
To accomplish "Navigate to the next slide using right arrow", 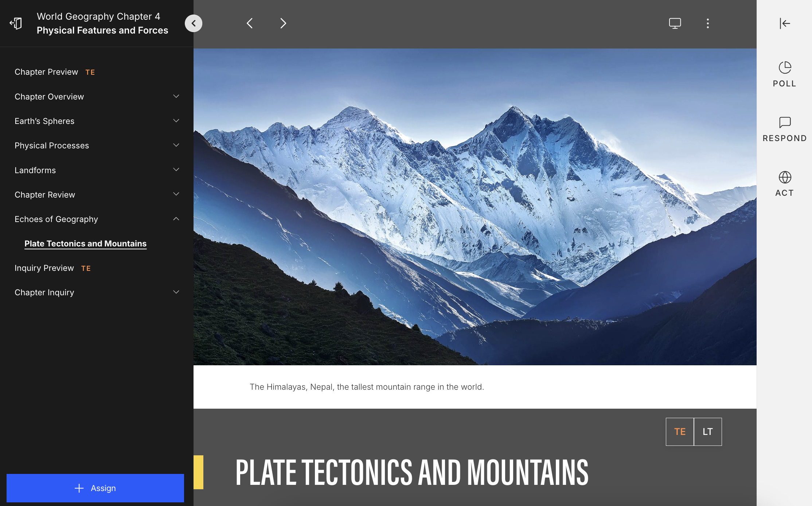I will [x=283, y=23].
